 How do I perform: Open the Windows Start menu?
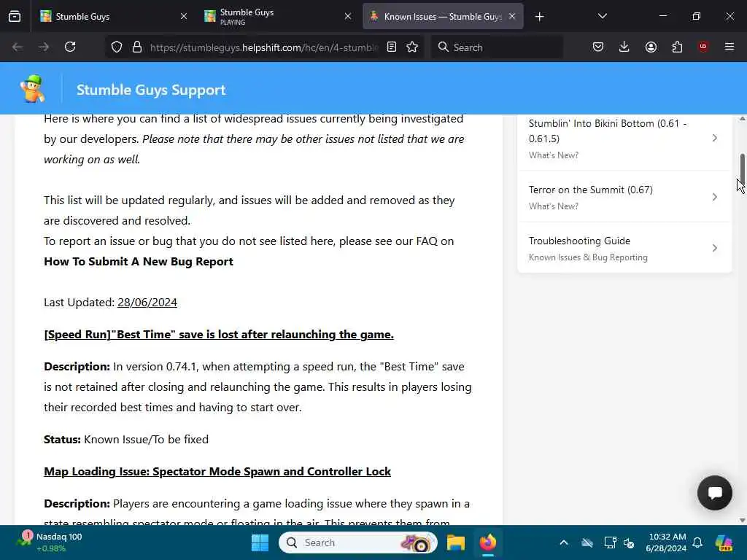[260, 542]
